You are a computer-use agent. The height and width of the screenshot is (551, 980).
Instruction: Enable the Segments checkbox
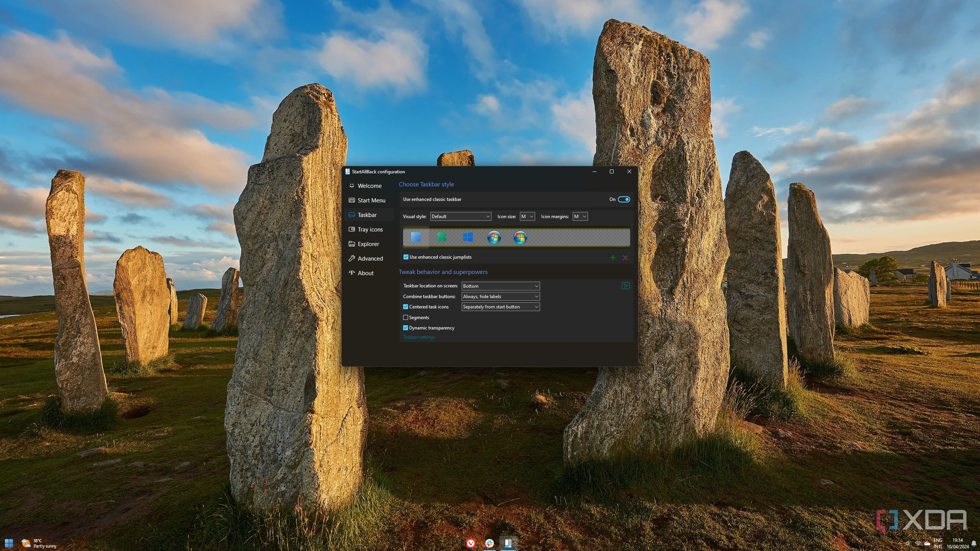tap(406, 318)
